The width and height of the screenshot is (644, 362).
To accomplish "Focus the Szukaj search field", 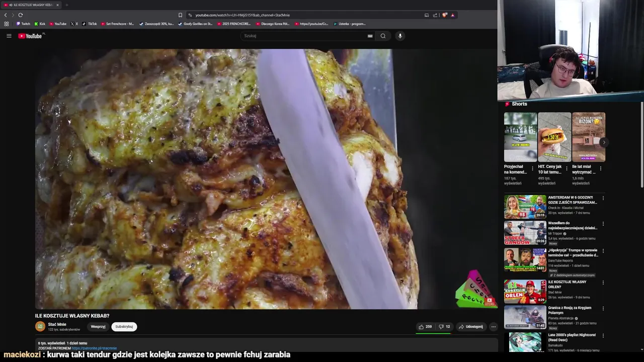I will (x=304, y=36).
